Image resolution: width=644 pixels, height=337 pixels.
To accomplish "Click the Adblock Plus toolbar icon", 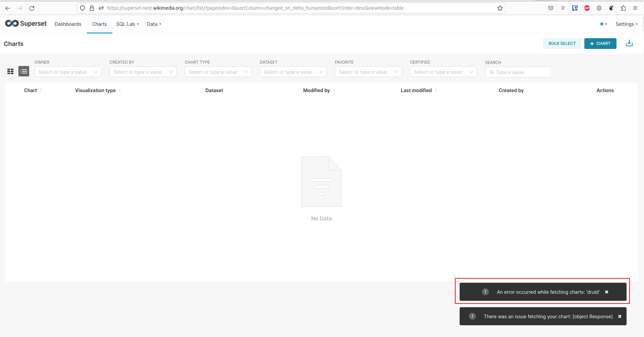I will pyautogui.click(x=587, y=8).
